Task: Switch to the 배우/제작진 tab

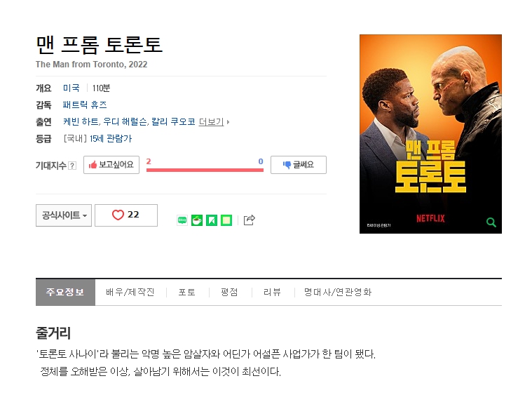Action: (130, 292)
